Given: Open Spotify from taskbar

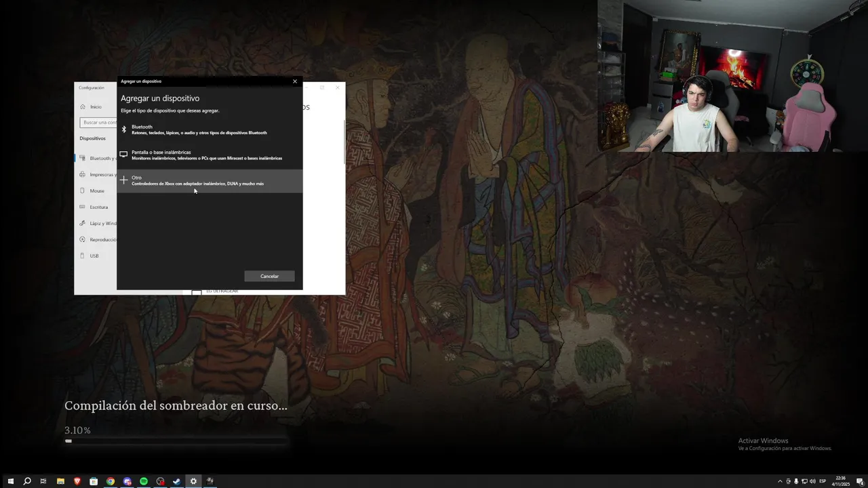Looking at the screenshot, I should pyautogui.click(x=144, y=481).
